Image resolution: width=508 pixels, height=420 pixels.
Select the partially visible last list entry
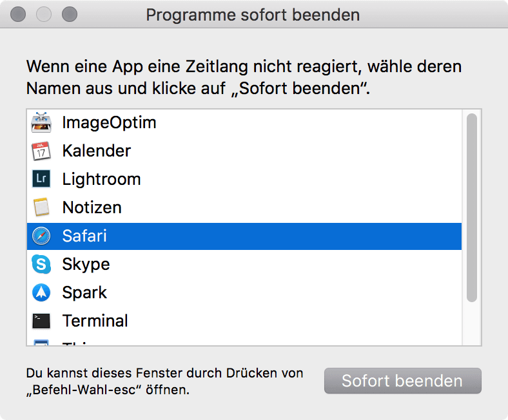[x=244, y=342]
